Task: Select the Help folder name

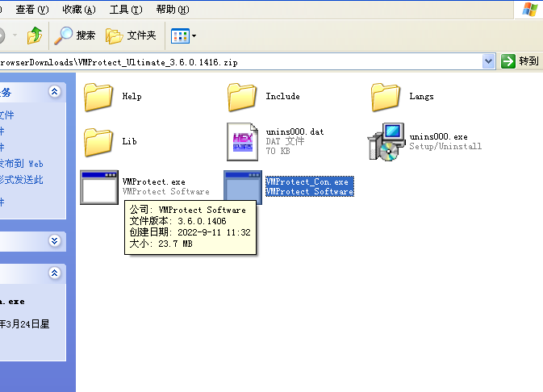Action: 132,96
